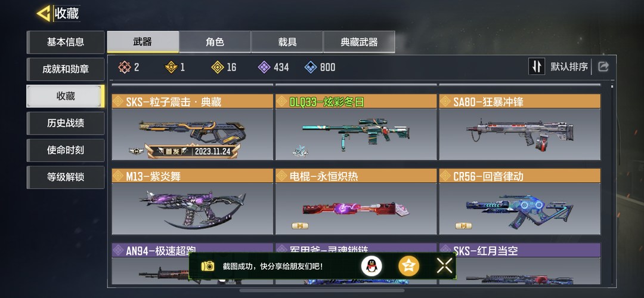Tap the camera icon in share banner
Viewport: 644px width, 298px height.
coord(208,266)
